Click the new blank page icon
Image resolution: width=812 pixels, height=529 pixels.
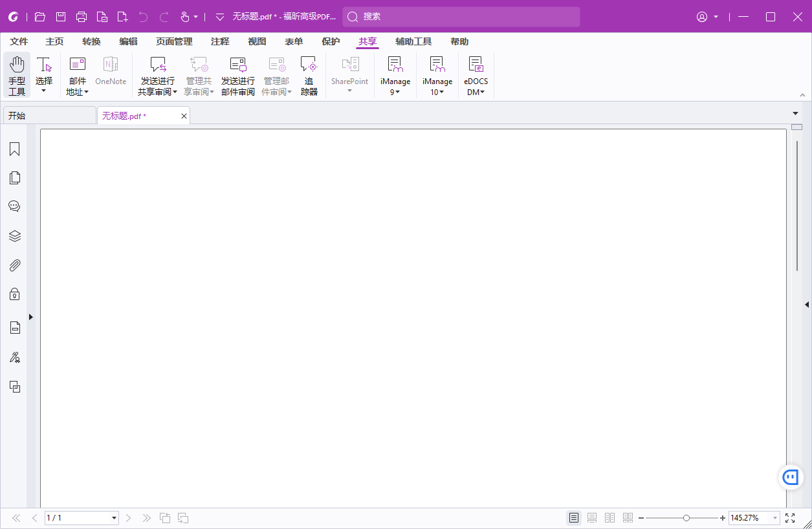[x=123, y=17]
